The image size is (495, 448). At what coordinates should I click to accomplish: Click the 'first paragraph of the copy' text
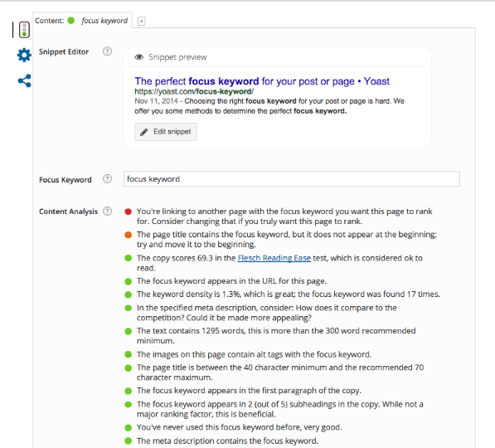tap(249, 391)
